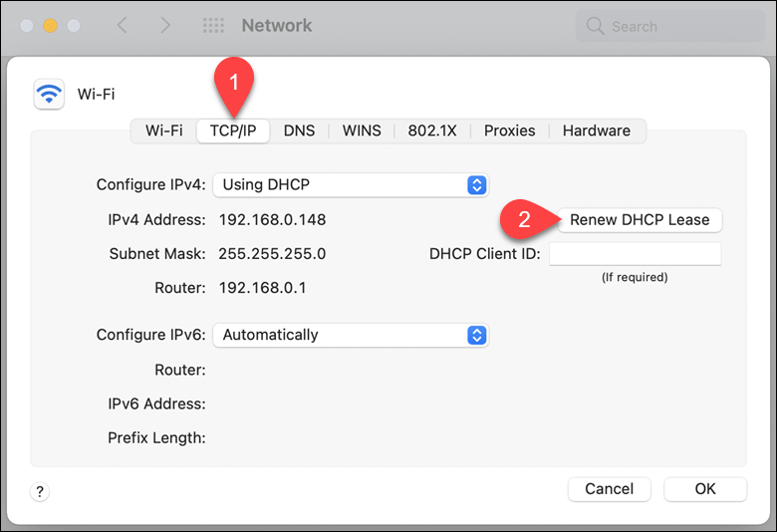Click the Cancel button

click(609, 489)
